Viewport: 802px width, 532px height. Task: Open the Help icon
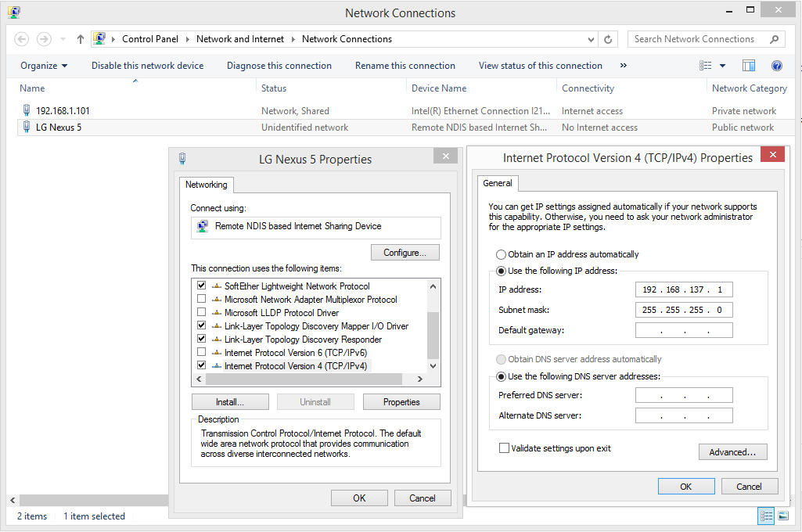pos(776,66)
